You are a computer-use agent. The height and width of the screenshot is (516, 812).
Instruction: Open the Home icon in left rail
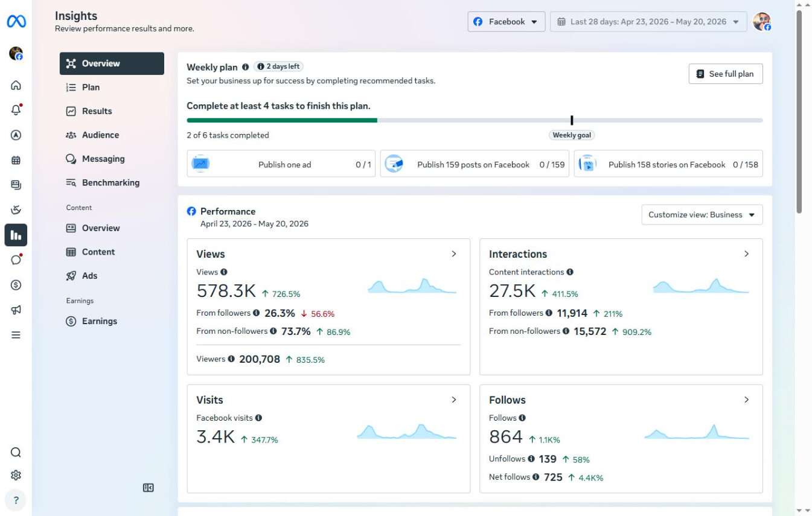click(x=16, y=85)
